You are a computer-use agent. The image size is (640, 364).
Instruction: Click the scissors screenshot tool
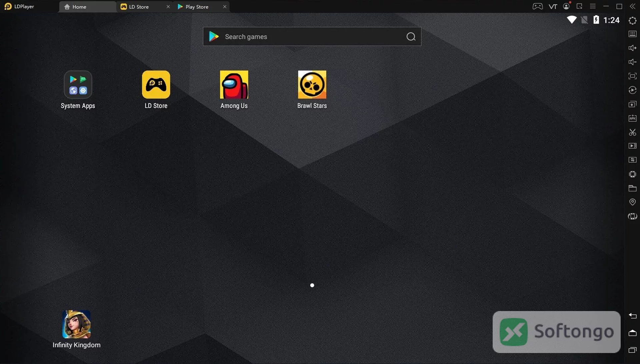tap(632, 132)
